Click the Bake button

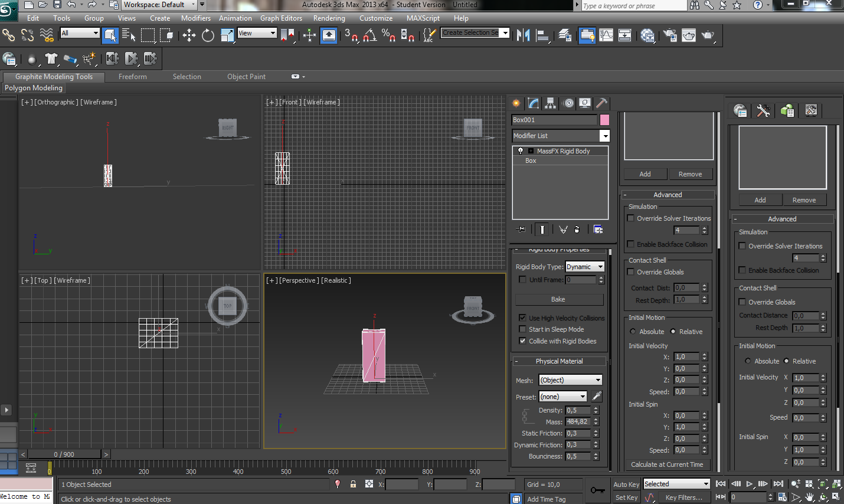tap(558, 299)
